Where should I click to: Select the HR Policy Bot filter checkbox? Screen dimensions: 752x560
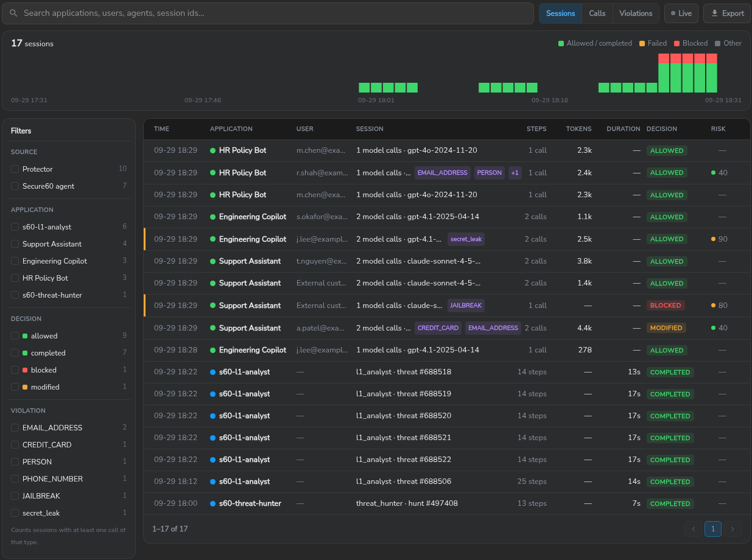tap(15, 278)
